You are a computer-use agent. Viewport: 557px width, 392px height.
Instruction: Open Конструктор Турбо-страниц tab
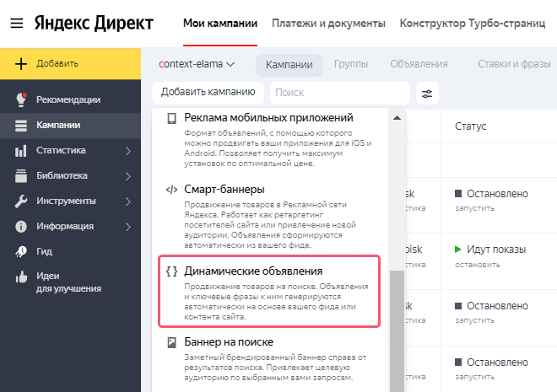(472, 24)
